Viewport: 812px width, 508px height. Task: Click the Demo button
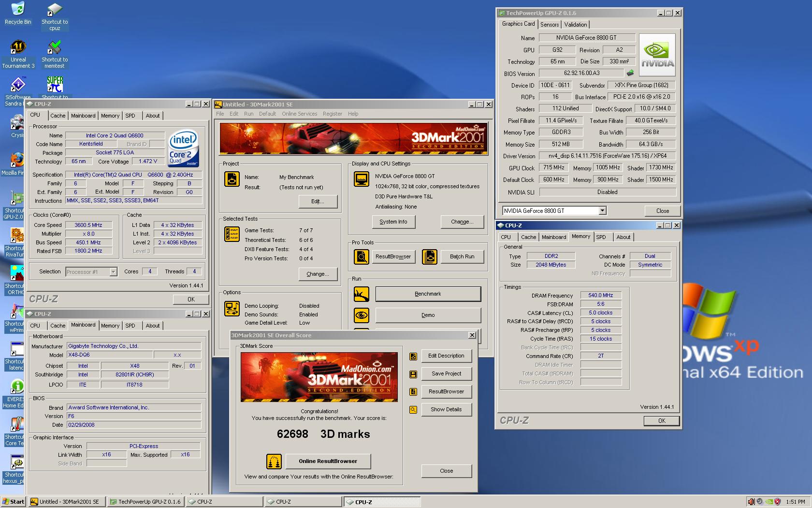click(428, 315)
